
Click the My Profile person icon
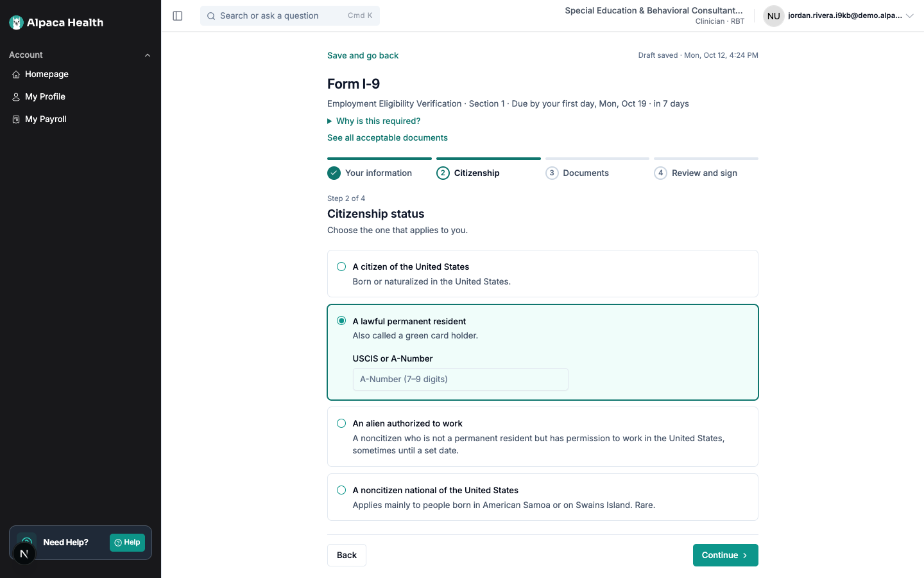coord(16,97)
